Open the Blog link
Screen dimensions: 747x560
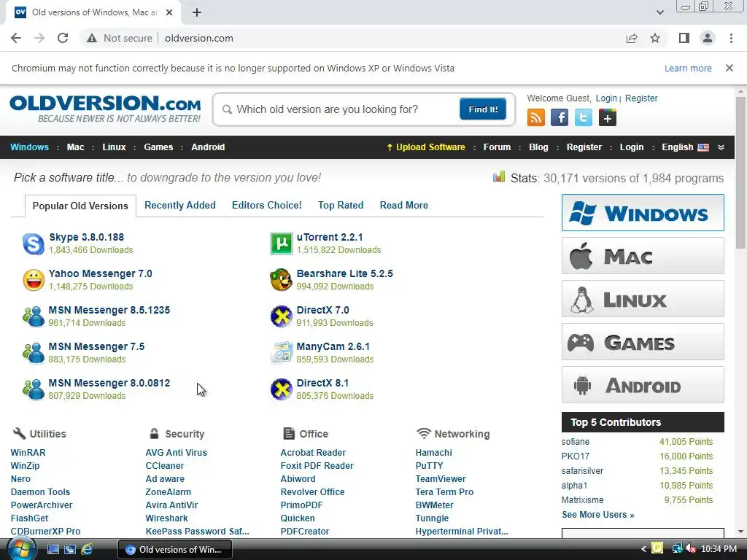click(538, 147)
